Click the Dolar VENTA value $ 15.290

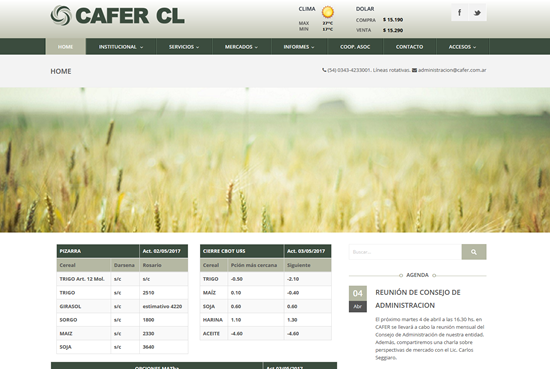click(x=393, y=30)
